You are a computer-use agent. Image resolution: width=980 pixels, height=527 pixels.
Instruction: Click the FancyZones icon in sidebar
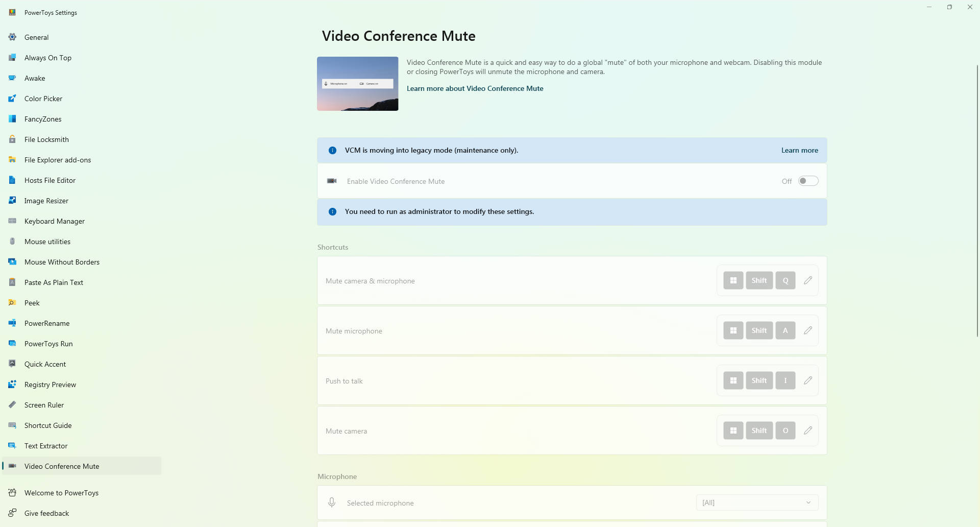tap(12, 119)
